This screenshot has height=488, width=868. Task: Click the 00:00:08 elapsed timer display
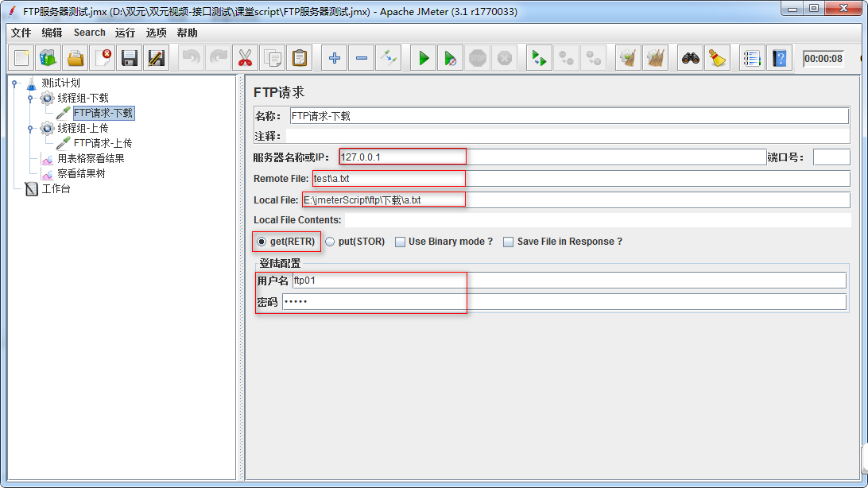pyautogui.click(x=823, y=59)
